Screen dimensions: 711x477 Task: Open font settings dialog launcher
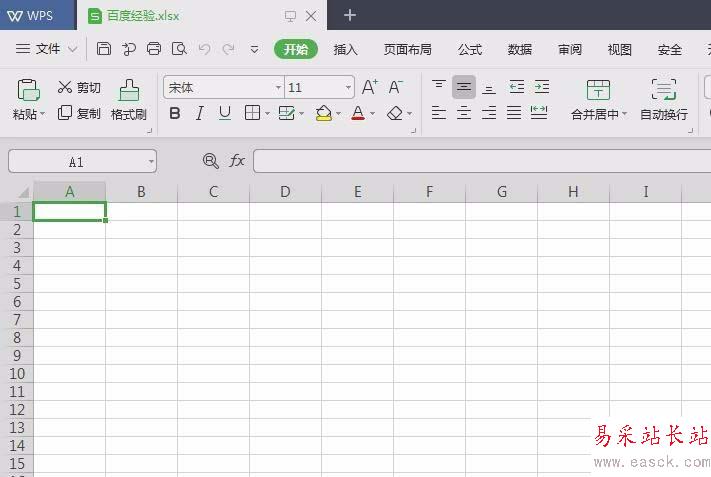[414, 131]
